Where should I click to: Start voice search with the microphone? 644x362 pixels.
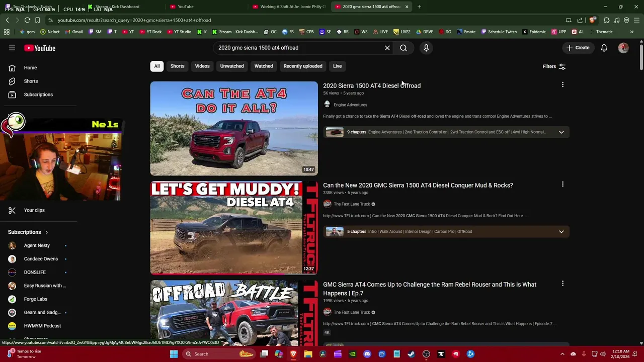(x=426, y=48)
